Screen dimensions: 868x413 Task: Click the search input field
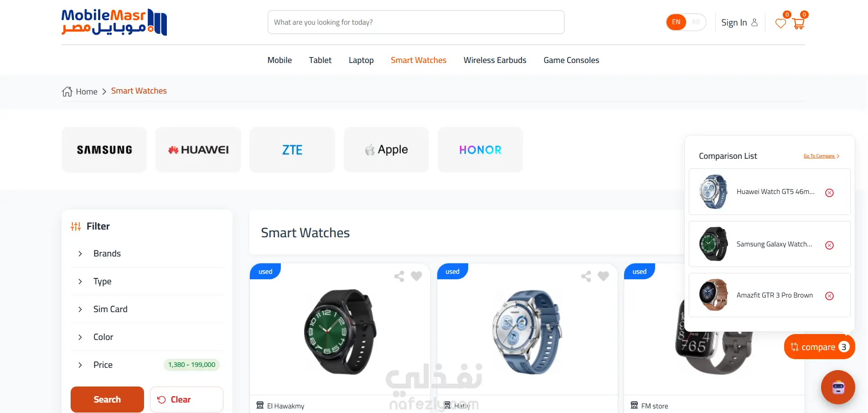416,22
